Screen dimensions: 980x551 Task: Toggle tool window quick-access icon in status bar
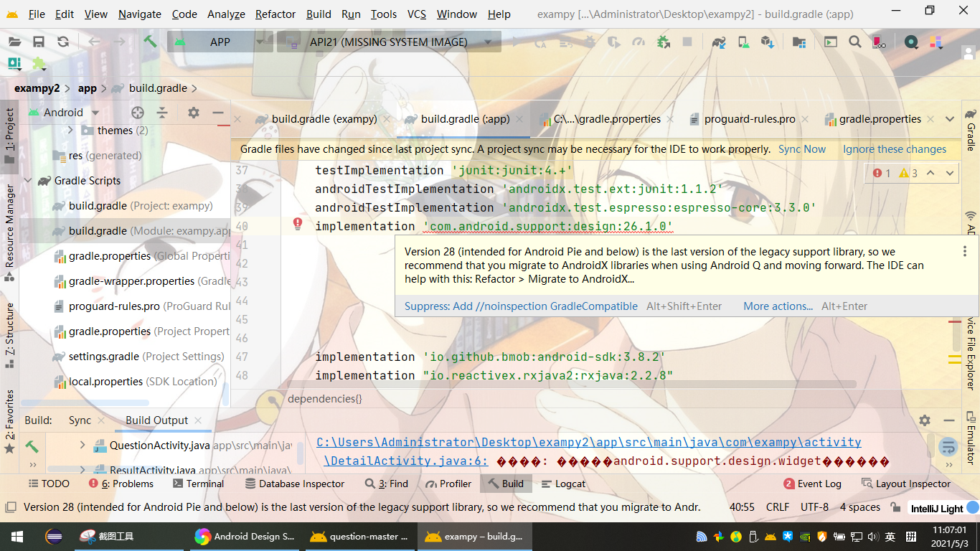[10, 507]
